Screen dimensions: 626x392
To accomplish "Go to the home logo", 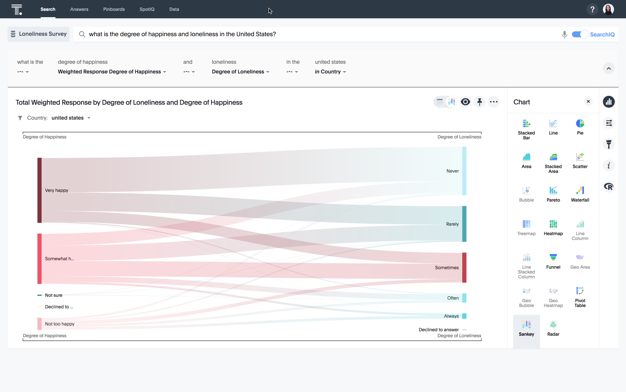I will 16,9.
